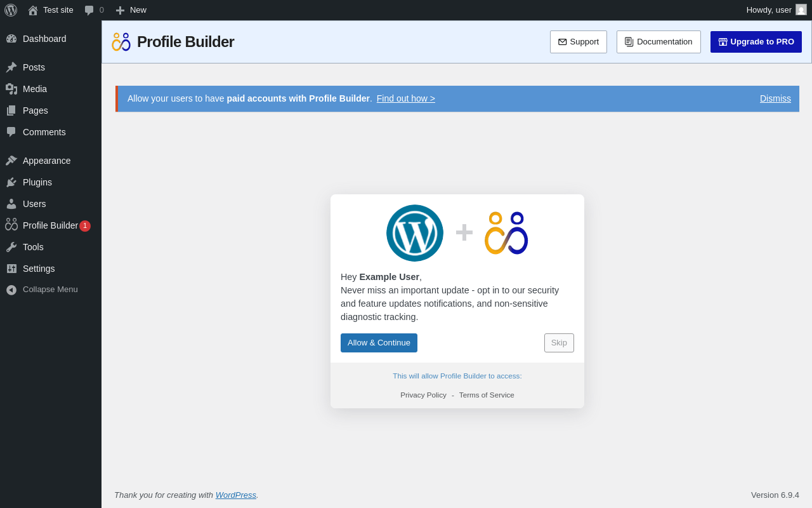
Task: Click the Comments bubble icon in sidebar
Action: coord(11,132)
